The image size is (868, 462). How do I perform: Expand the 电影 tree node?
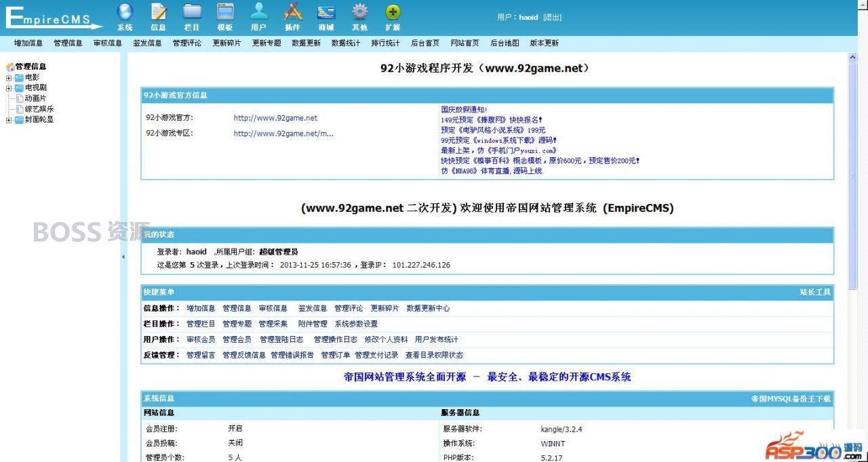click(x=9, y=77)
